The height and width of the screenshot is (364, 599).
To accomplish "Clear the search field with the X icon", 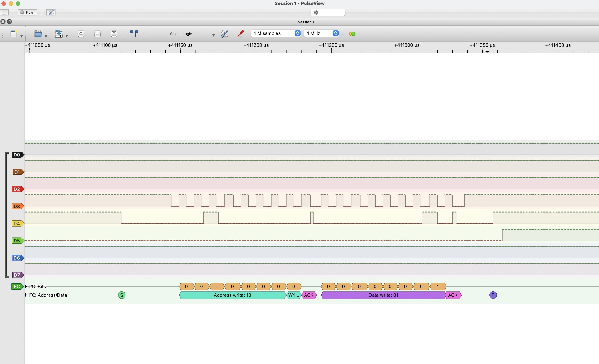I will point(316,13).
